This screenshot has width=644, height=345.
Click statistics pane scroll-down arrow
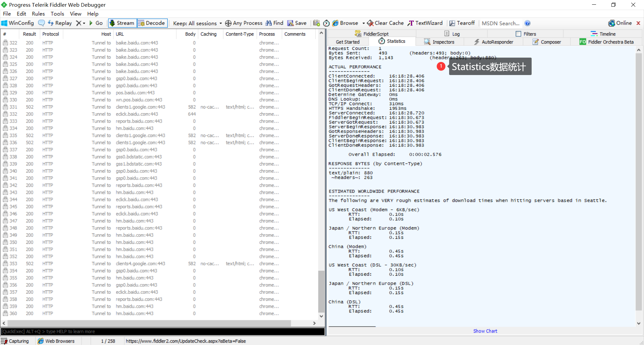[x=639, y=323]
